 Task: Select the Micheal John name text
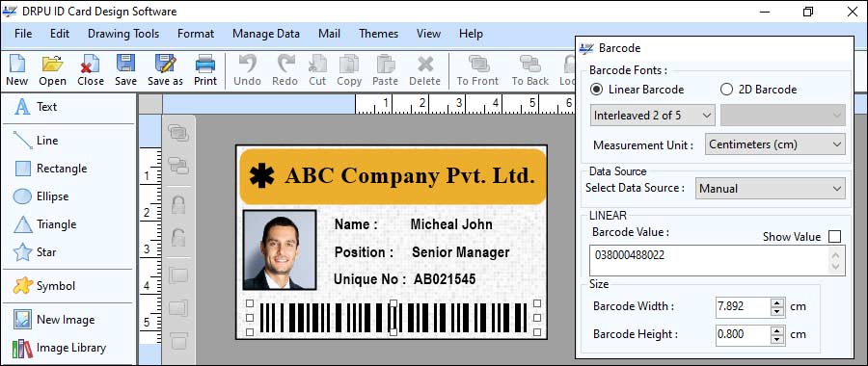pyautogui.click(x=451, y=224)
